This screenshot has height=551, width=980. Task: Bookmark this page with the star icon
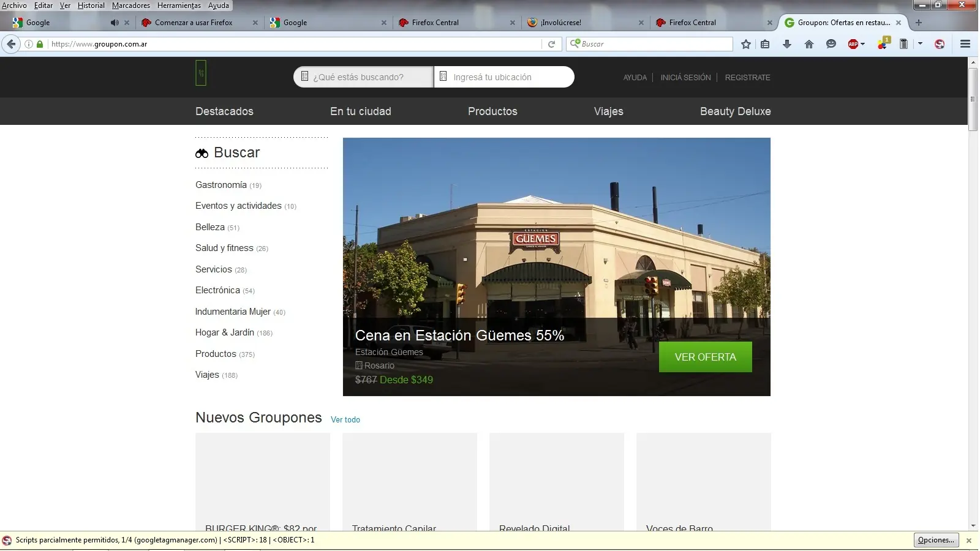pos(745,44)
